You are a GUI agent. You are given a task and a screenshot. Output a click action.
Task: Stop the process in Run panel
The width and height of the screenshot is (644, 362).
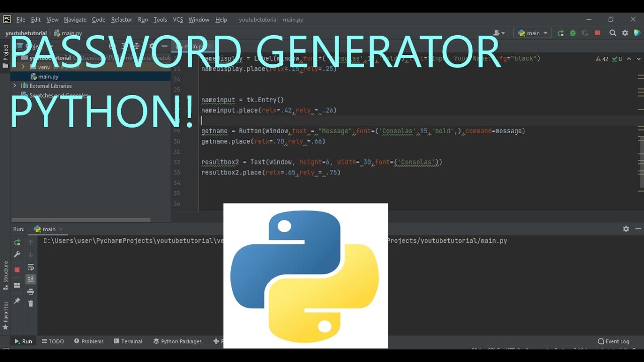[17, 269]
